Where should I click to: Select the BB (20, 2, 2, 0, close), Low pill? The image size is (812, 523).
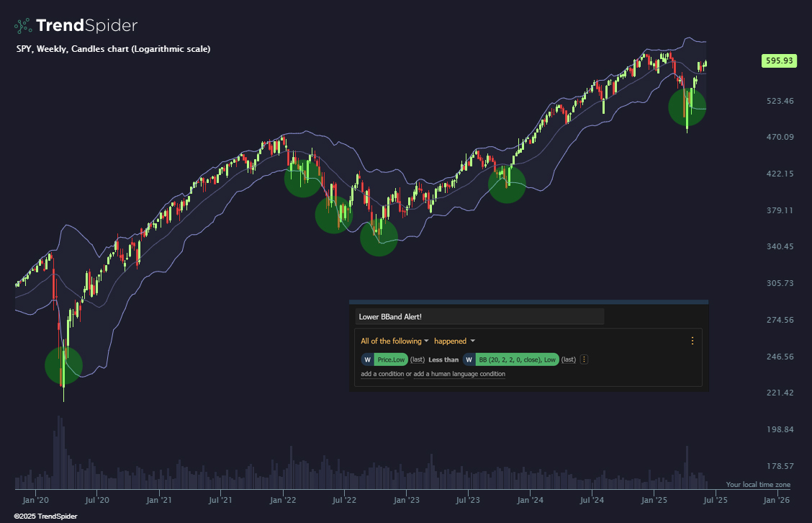tap(518, 359)
